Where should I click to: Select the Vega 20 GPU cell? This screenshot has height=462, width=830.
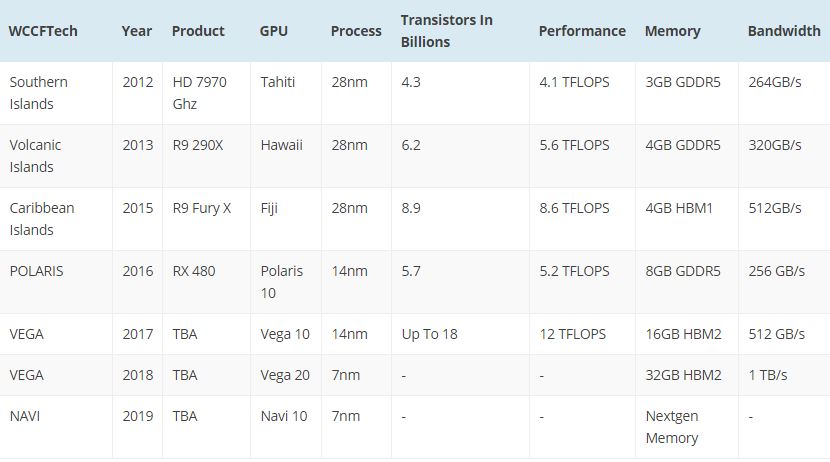pyautogui.click(x=285, y=375)
